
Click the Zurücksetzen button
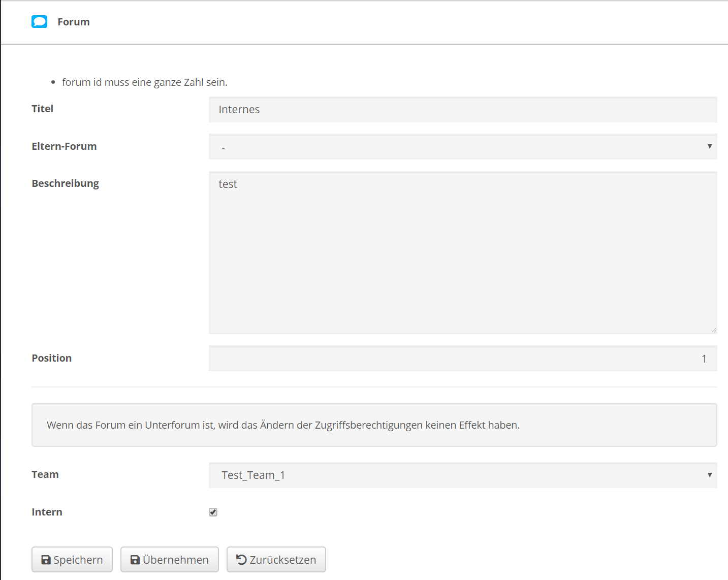click(276, 559)
